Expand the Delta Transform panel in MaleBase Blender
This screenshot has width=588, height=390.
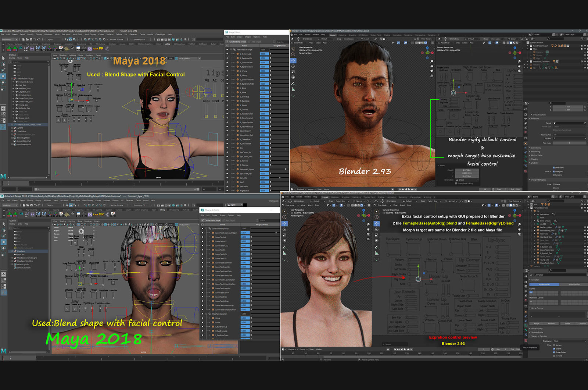(538, 115)
